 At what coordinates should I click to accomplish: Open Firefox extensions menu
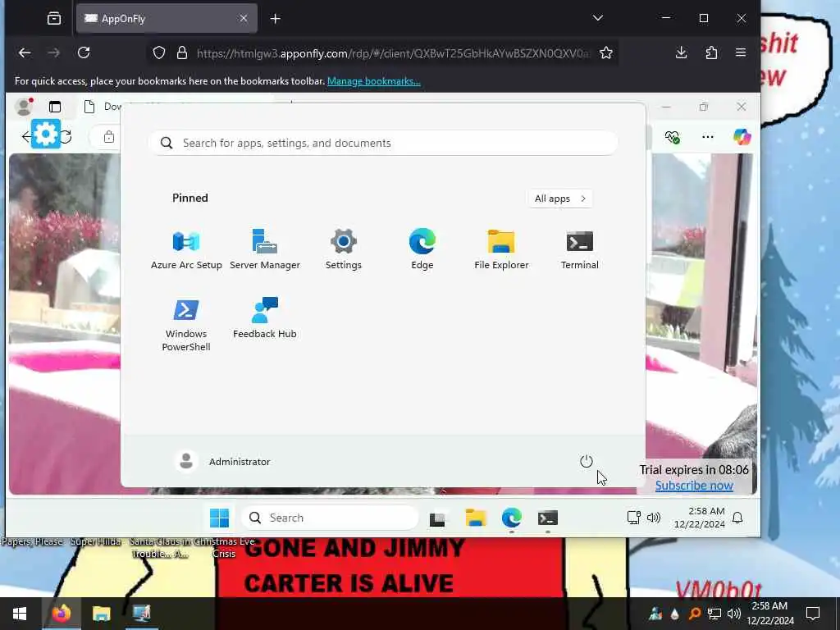(x=711, y=52)
